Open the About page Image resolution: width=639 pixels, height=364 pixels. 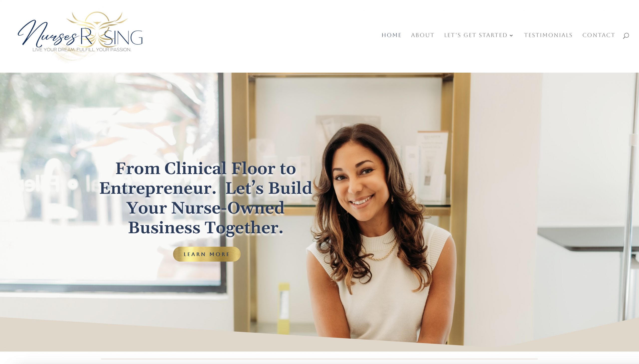[x=423, y=35]
